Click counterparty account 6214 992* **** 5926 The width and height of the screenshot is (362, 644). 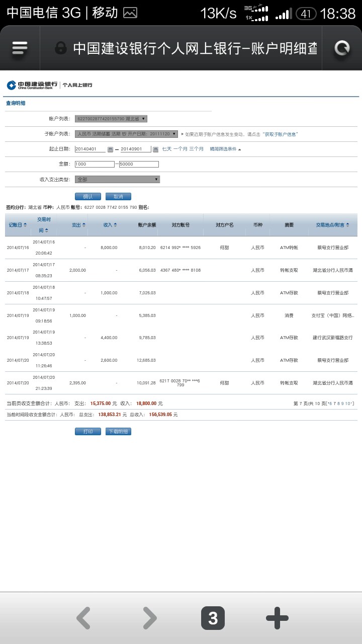[180, 248]
